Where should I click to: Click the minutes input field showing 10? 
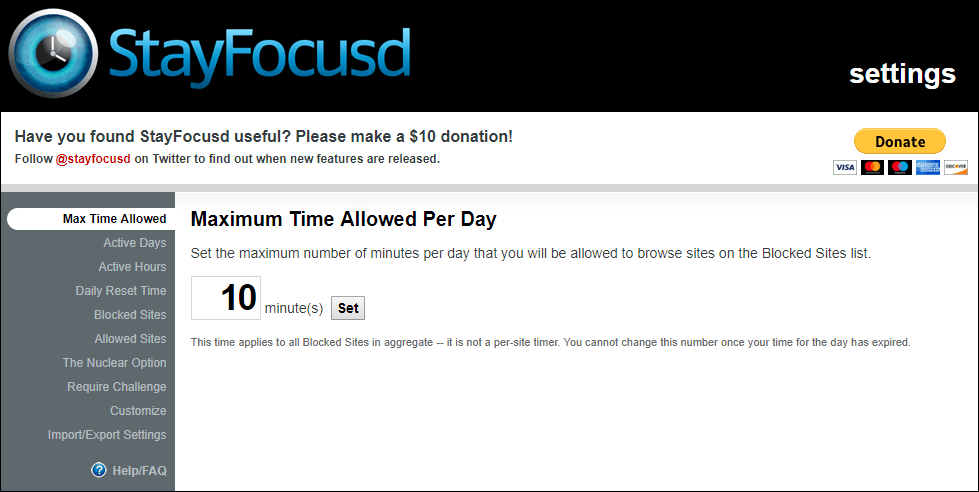[x=226, y=298]
